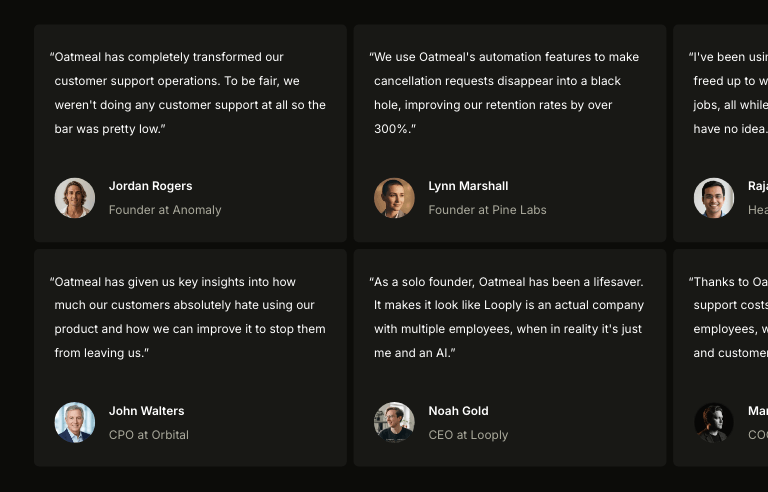
Task: Click the 'CPO at Orbital' subtitle
Action: (149, 435)
